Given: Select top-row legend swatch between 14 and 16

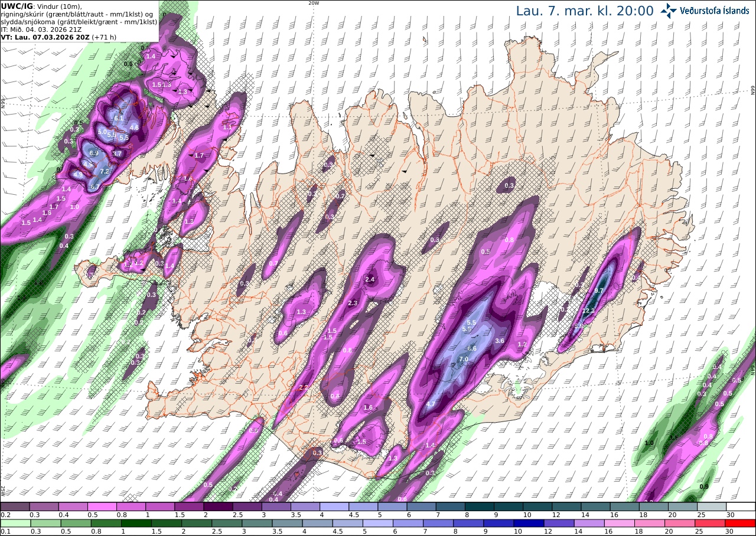Looking at the screenshot, I should [595, 506].
